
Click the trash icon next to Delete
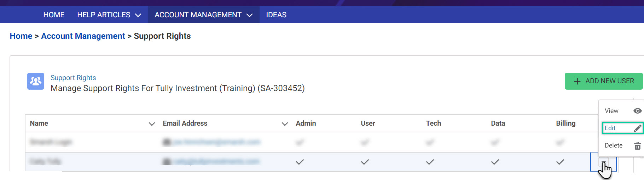(637, 145)
